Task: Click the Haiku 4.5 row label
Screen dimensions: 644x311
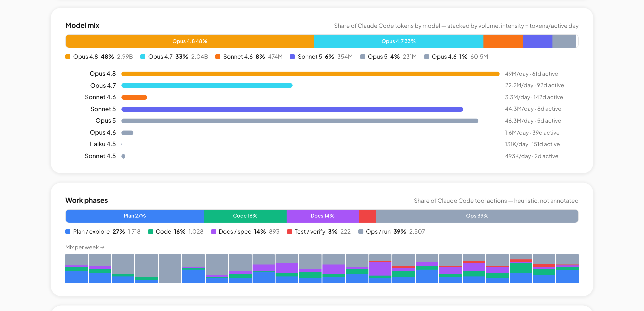Action: tap(103, 144)
